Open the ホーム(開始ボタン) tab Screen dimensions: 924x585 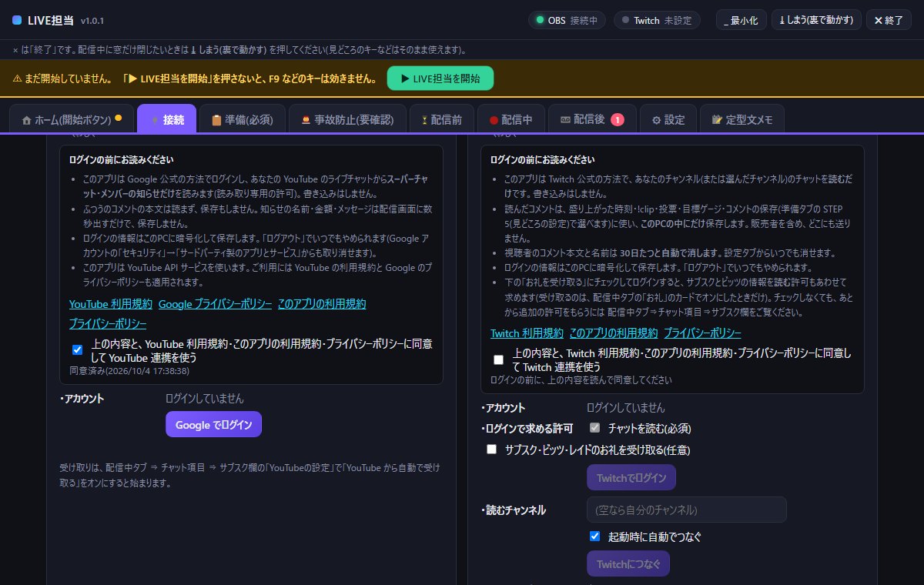(72, 119)
